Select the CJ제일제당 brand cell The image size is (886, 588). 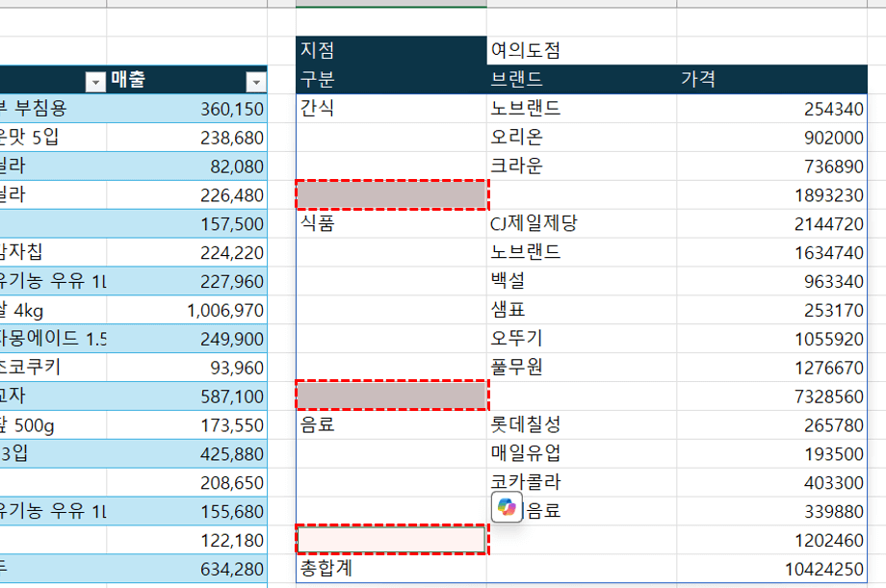click(x=581, y=224)
